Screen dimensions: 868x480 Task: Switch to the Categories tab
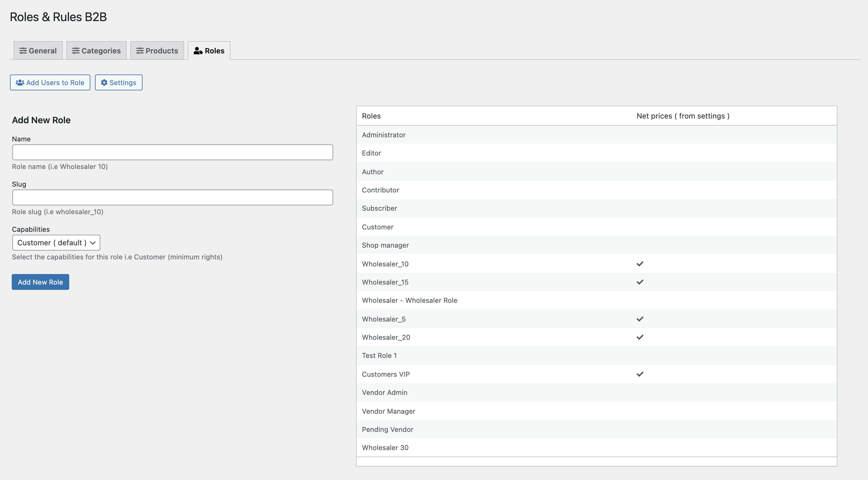[x=96, y=50]
